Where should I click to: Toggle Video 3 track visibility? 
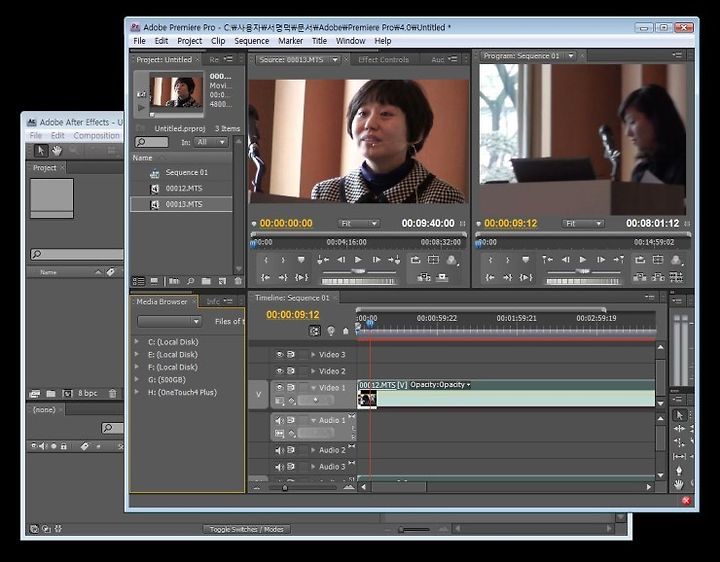[279, 354]
